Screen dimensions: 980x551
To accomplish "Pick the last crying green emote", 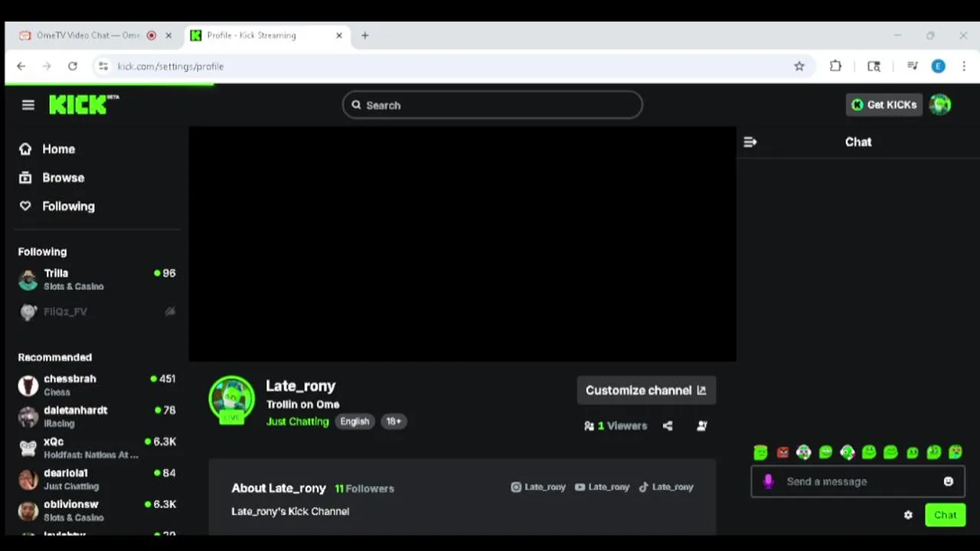I will coord(955,452).
